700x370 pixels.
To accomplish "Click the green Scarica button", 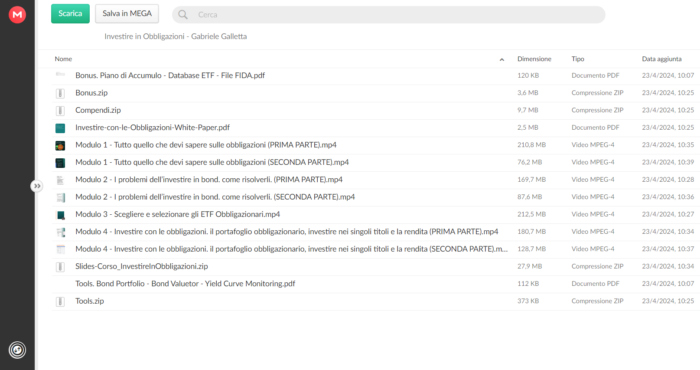I will 70,13.
